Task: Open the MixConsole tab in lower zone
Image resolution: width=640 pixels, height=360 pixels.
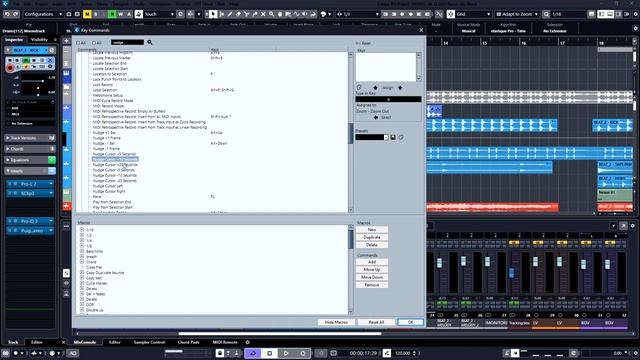Action: [84, 342]
